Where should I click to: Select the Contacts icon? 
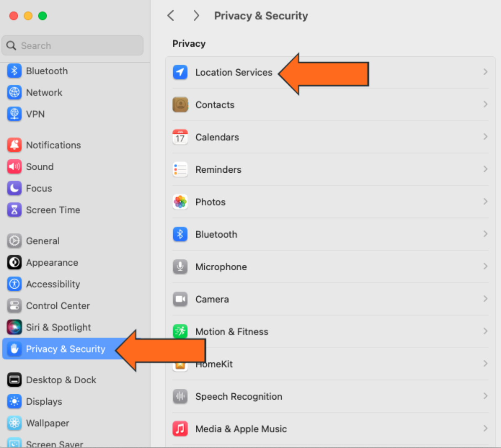click(x=180, y=105)
